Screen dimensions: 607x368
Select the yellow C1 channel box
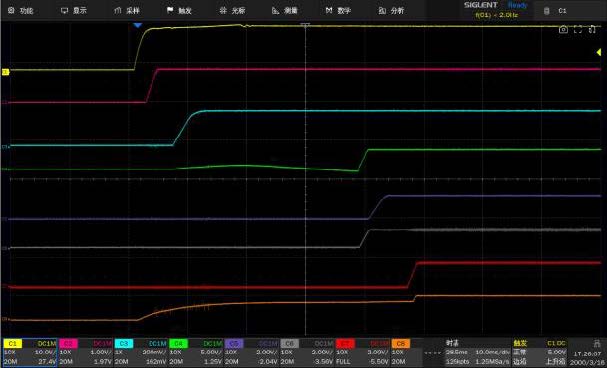point(30,352)
